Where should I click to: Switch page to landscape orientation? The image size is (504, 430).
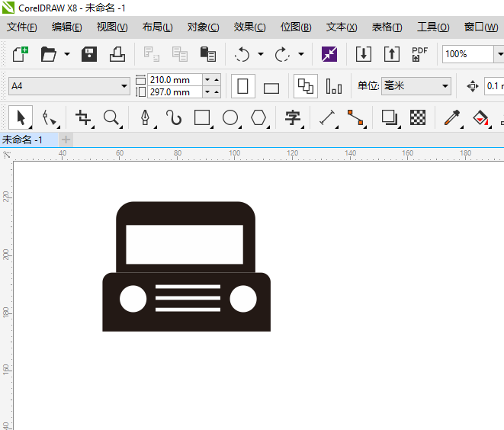(271, 86)
